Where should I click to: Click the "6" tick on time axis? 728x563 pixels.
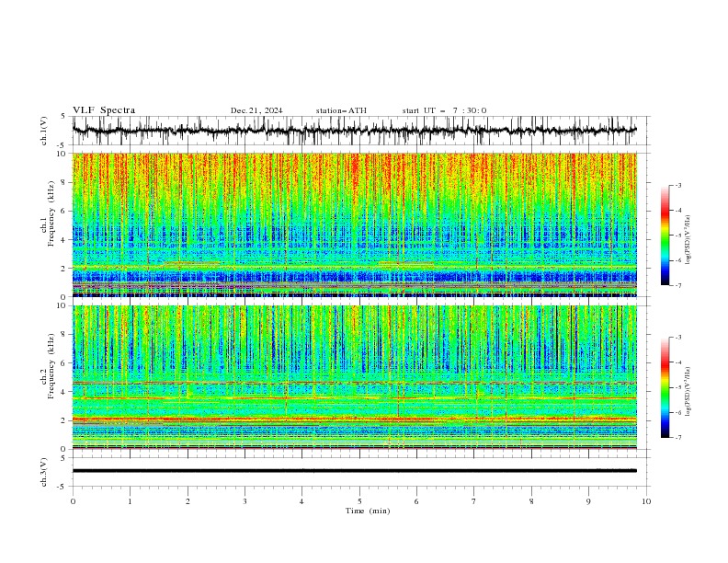tap(417, 501)
